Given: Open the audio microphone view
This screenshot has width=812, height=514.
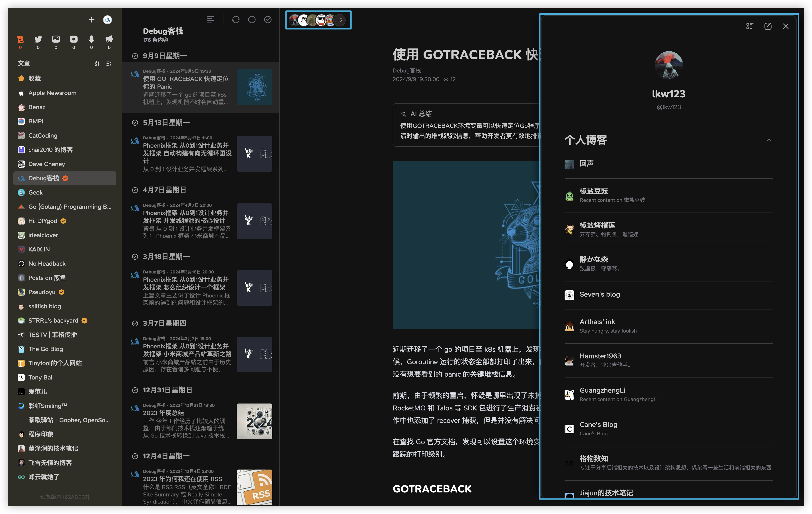Looking at the screenshot, I should point(91,39).
